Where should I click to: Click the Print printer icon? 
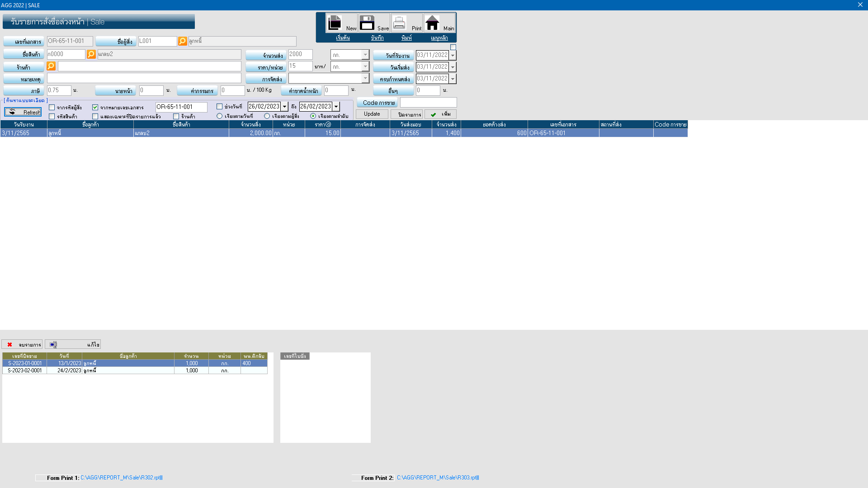pos(400,23)
